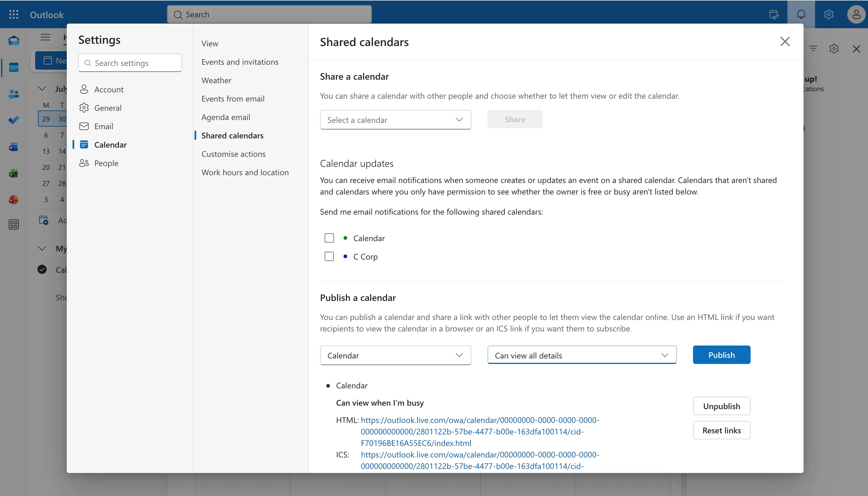Click the Unpublish button
The width and height of the screenshot is (868, 496).
[x=722, y=406]
